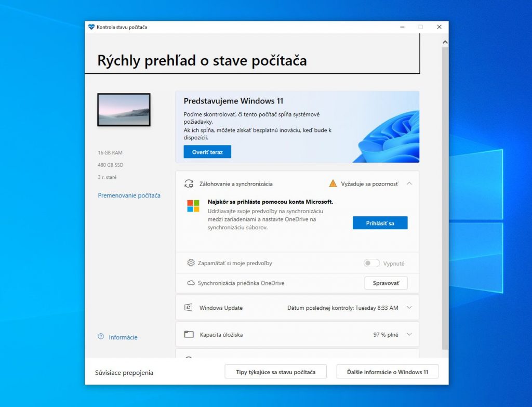Click the gear icon beside Zapamätať si moje predvoľby
This screenshot has width=532, height=407.
(x=191, y=263)
